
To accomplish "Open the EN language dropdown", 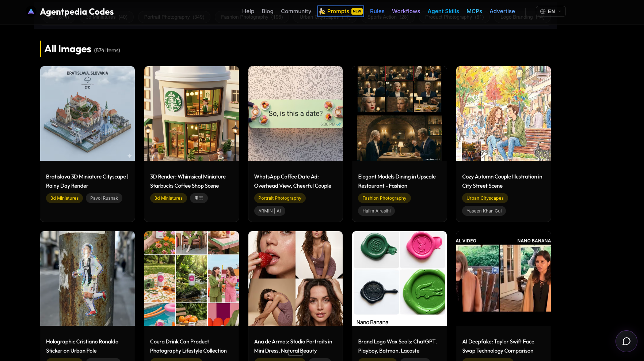I will tap(550, 11).
